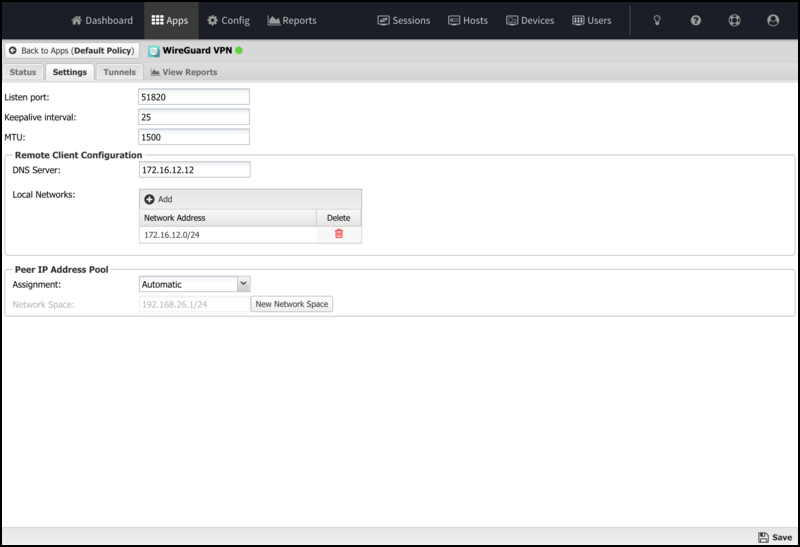Go back to Apps Default Policy
Image resolution: width=800 pixels, height=547 pixels.
coord(72,51)
